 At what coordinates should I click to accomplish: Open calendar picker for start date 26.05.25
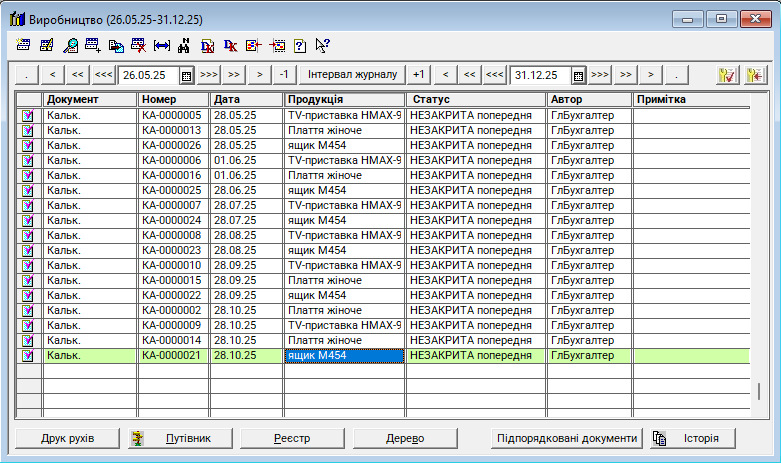click(x=186, y=75)
